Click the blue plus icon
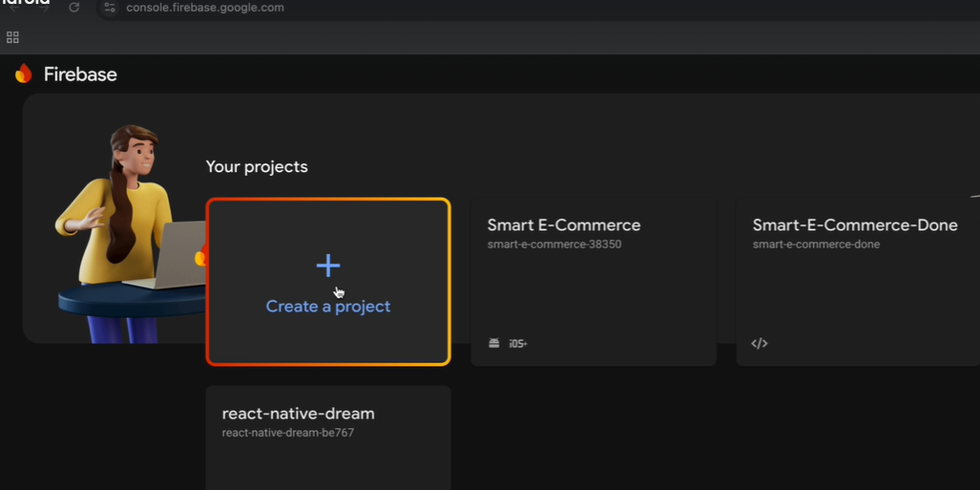The height and width of the screenshot is (490, 980). tap(328, 266)
